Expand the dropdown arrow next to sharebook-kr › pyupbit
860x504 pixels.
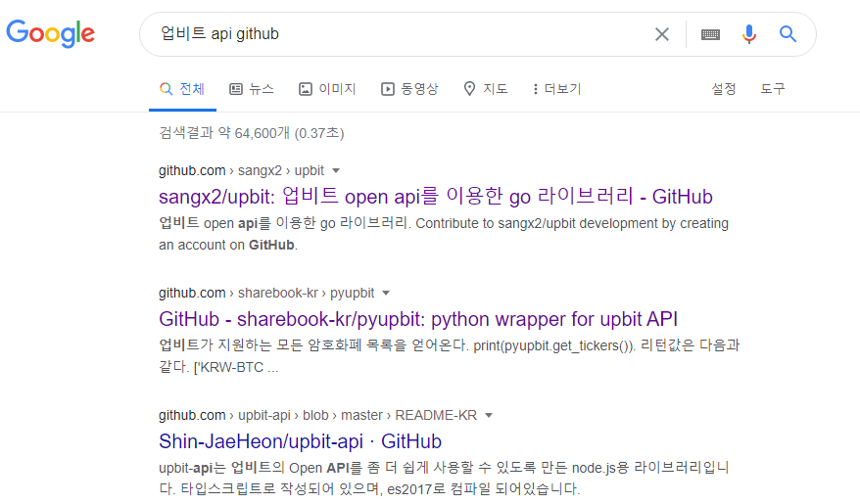tap(386, 293)
